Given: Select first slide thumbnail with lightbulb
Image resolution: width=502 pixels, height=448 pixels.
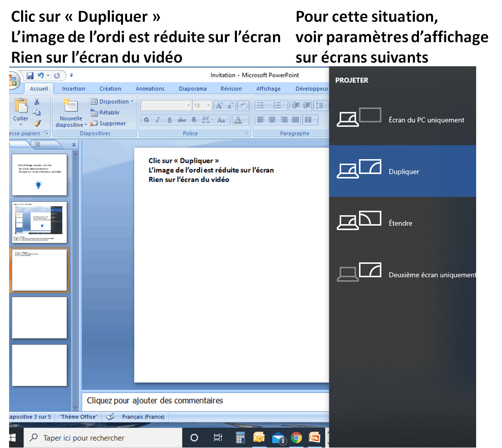Looking at the screenshot, I should (x=39, y=174).
